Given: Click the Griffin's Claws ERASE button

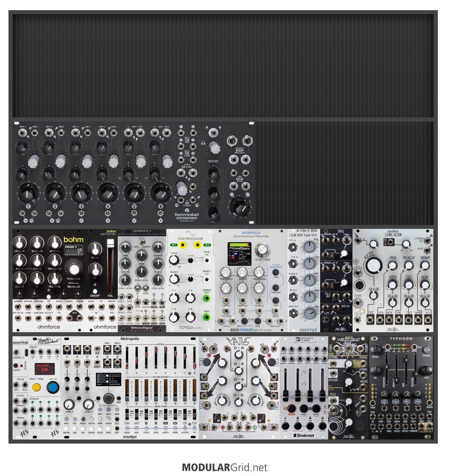Looking at the screenshot, I should click(x=316, y=409).
